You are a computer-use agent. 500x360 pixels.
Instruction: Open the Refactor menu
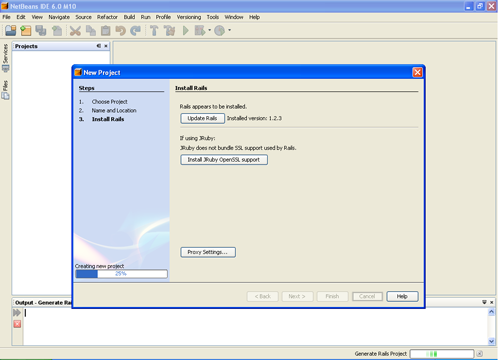[107, 17]
